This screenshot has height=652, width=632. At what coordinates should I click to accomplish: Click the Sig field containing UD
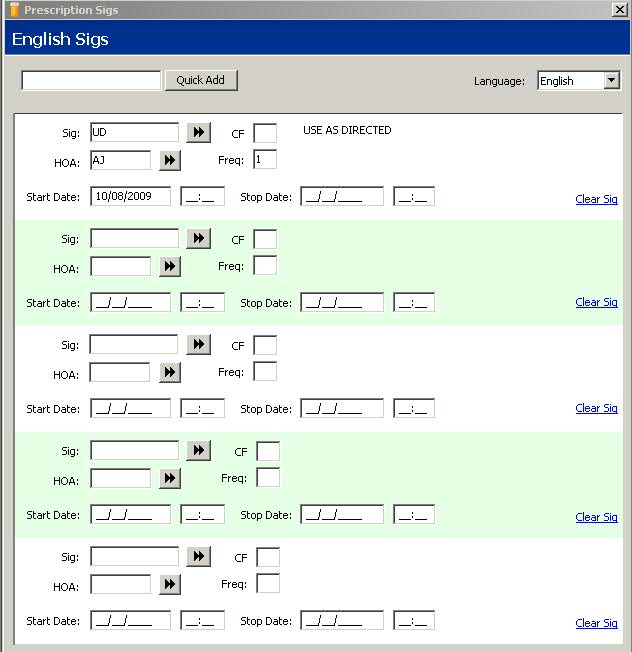(134, 132)
